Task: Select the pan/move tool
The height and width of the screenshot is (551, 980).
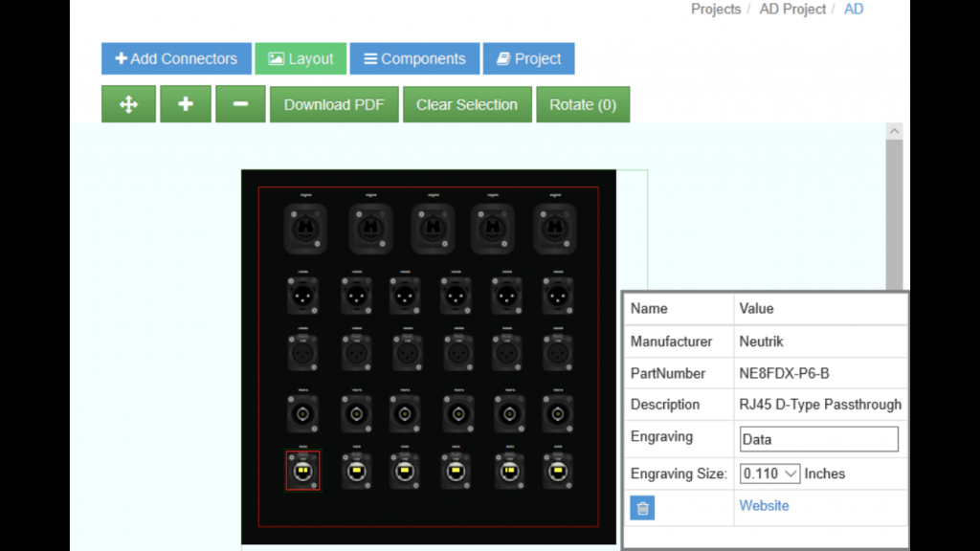Action: (128, 103)
